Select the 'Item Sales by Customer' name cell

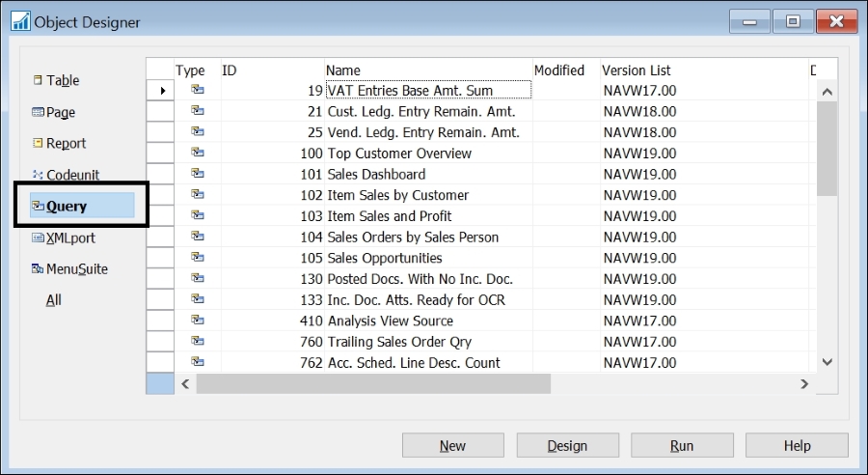pos(428,195)
